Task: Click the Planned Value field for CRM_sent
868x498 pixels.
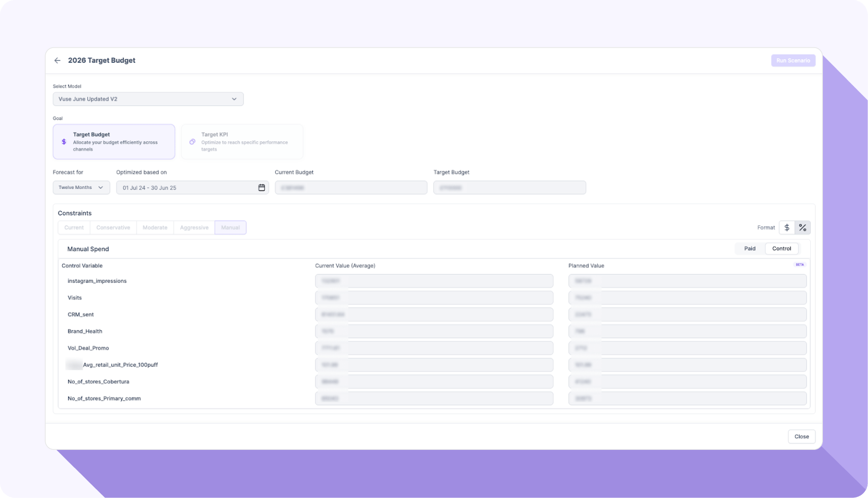Action: pos(688,315)
